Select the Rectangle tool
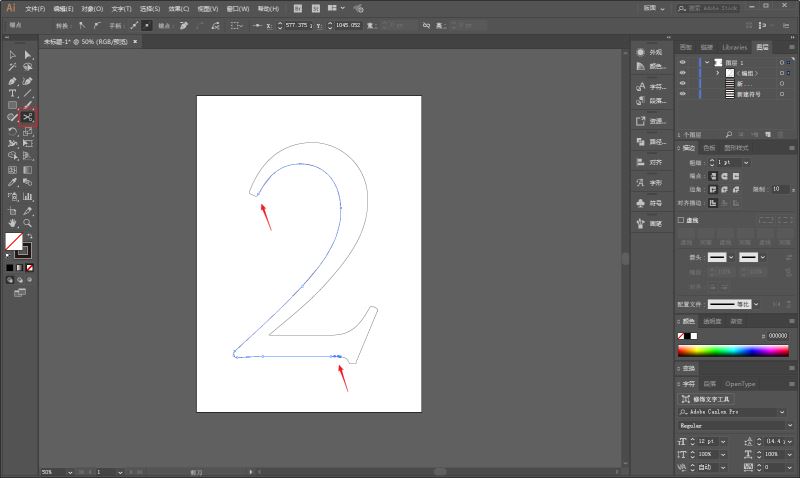This screenshot has width=800, height=478. 12,105
